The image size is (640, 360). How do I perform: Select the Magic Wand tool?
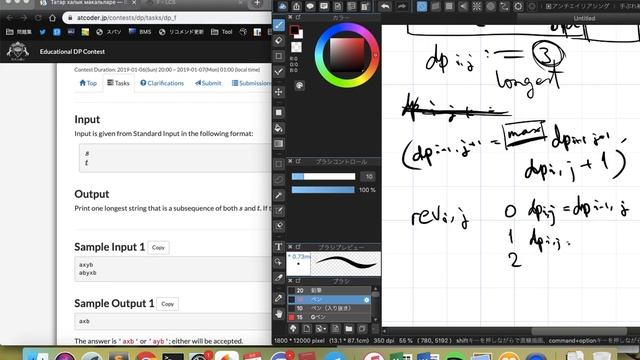[279, 195]
